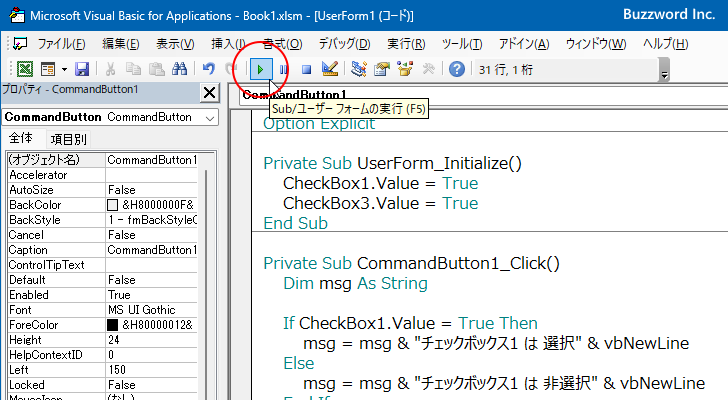
Task: Click the code window left margin indicator bar
Action: coord(241,255)
